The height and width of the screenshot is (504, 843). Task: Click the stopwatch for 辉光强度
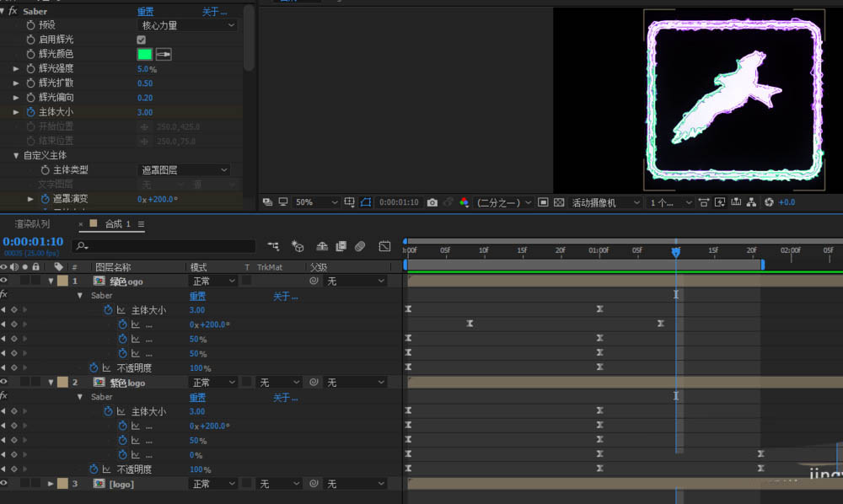click(30, 68)
